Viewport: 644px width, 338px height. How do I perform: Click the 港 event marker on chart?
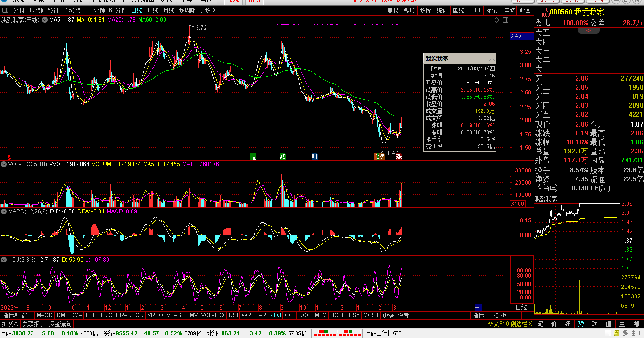point(254,156)
